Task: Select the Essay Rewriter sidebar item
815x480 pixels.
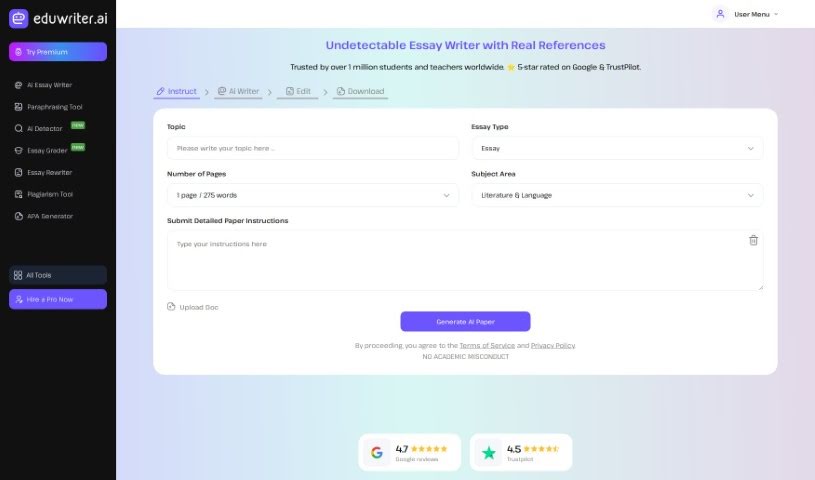Action: pos(44,172)
